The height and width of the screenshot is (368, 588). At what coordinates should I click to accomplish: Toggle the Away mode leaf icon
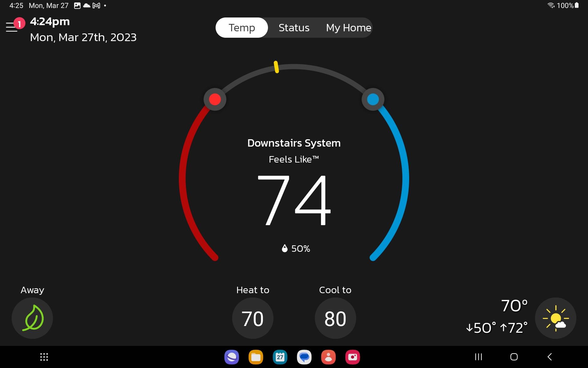[32, 318]
